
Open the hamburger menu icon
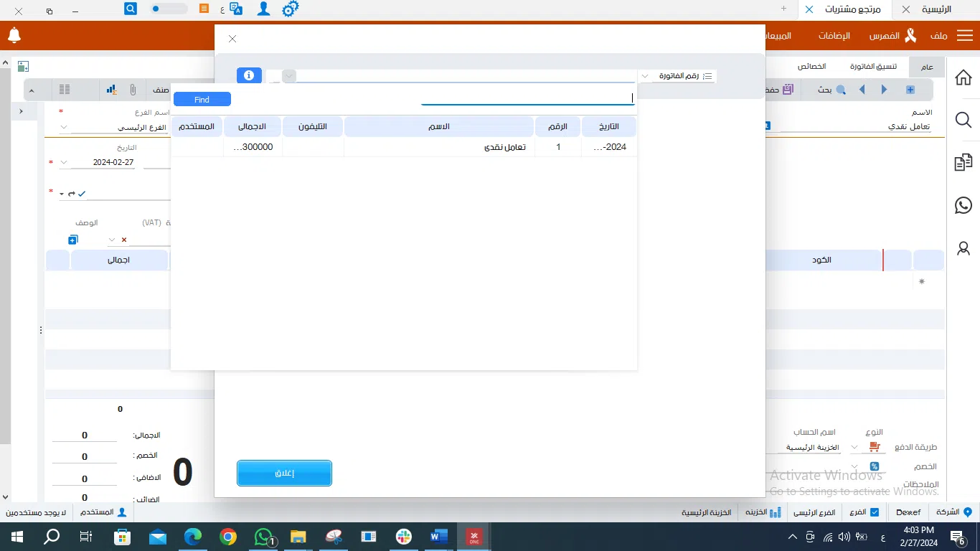[x=965, y=36]
